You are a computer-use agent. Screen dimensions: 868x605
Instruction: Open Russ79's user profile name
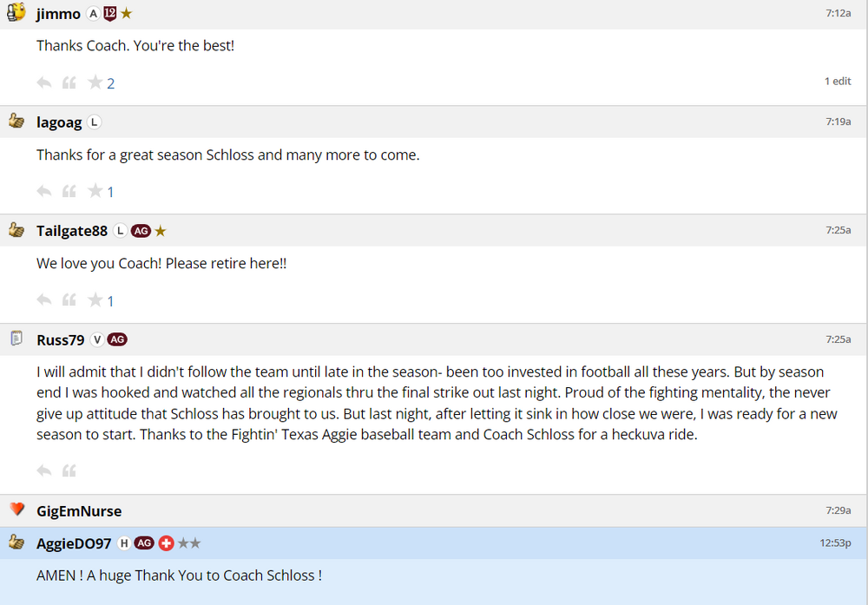point(60,339)
